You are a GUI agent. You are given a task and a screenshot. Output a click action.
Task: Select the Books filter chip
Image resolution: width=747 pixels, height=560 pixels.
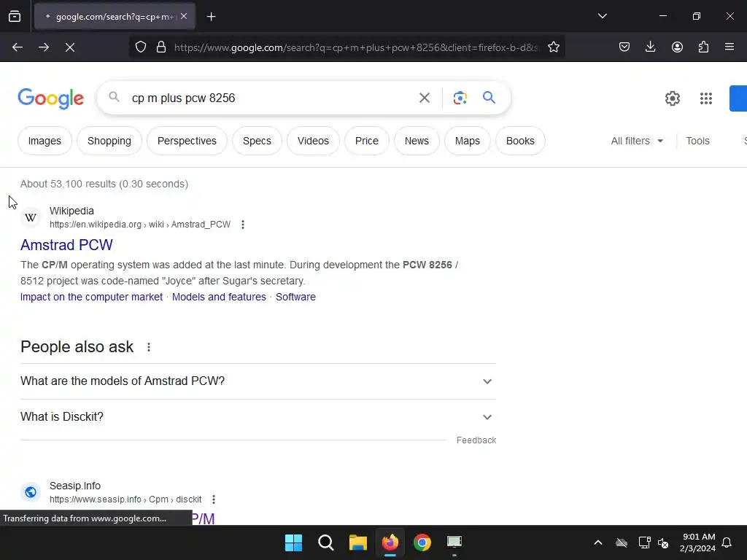[520, 141]
